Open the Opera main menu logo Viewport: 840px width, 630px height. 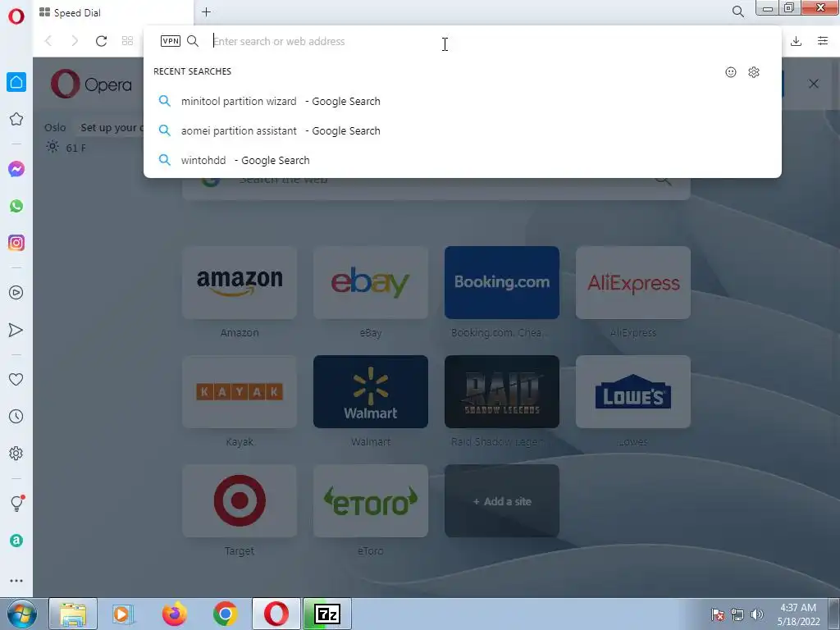16,16
